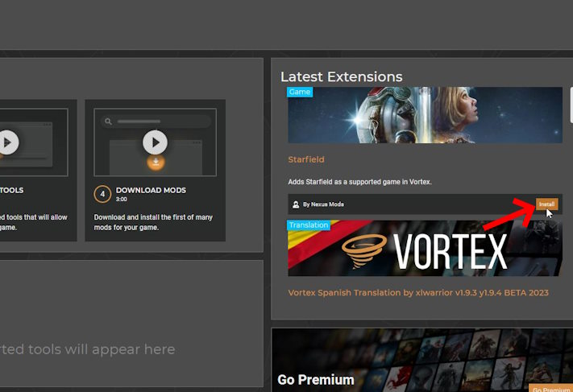
Task: Click the Nexus Mods author avatar icon
Action: [295, 204]
